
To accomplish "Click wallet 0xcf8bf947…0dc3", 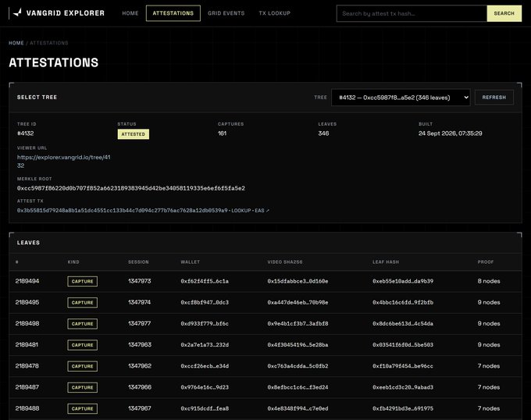I will (205, 302).
